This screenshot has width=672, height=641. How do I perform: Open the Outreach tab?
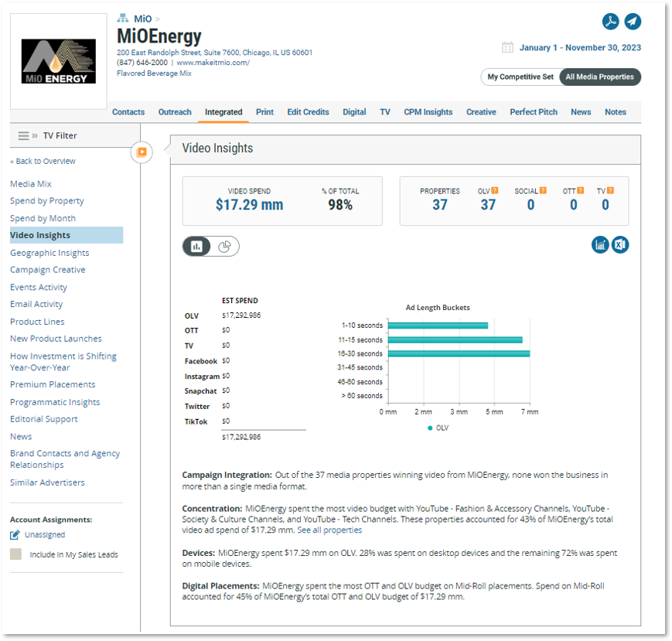coord(175,112)
